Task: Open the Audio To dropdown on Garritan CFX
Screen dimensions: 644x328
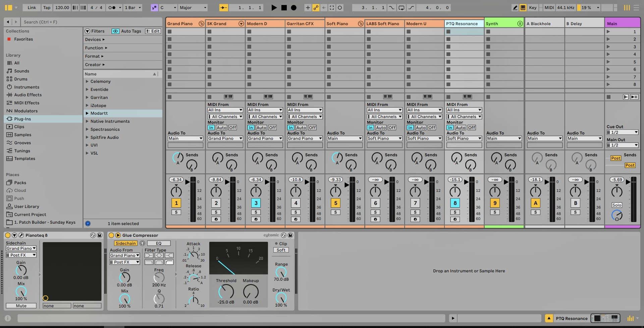Action: click(x=305, y=138)
